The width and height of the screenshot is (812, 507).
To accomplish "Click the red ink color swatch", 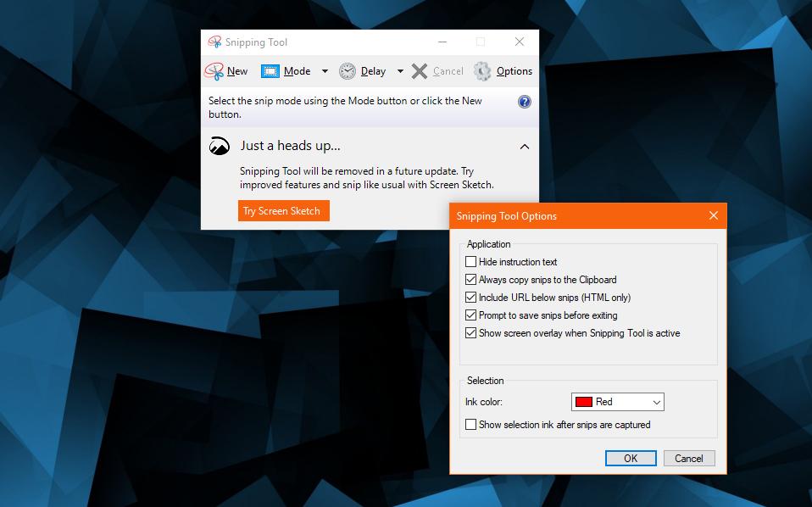I will (584, 402).
